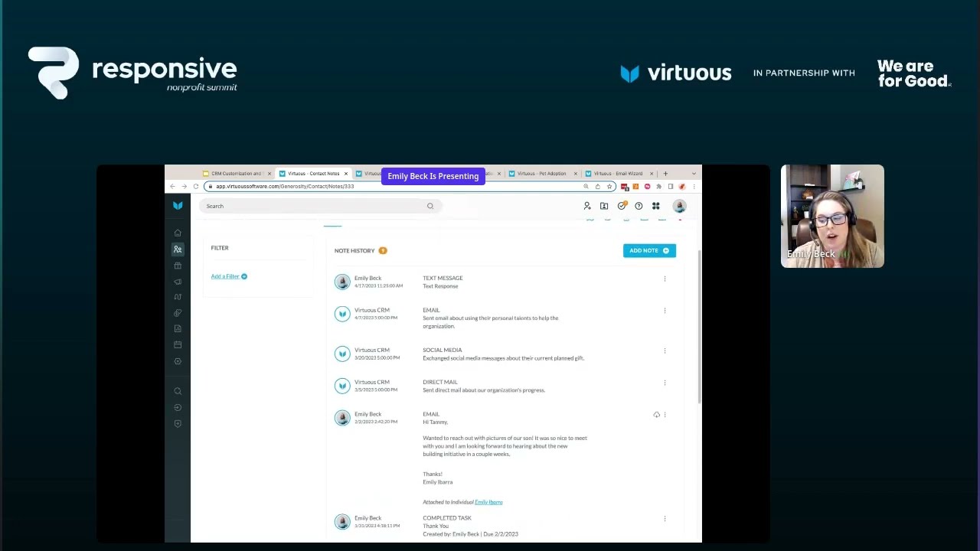Open the tasks checkmark icon in header
This screenshot has height=551, width=980.
click(622, 206)
